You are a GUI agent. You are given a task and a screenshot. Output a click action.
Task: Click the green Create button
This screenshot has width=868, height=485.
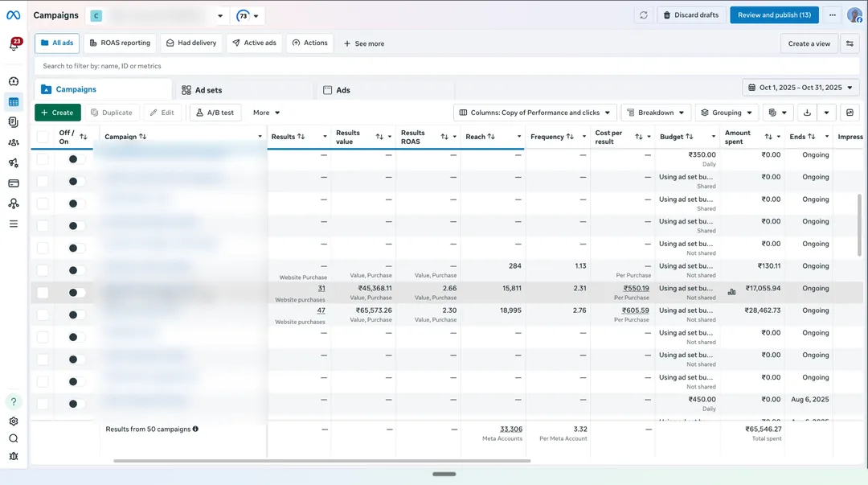point(58,113)
